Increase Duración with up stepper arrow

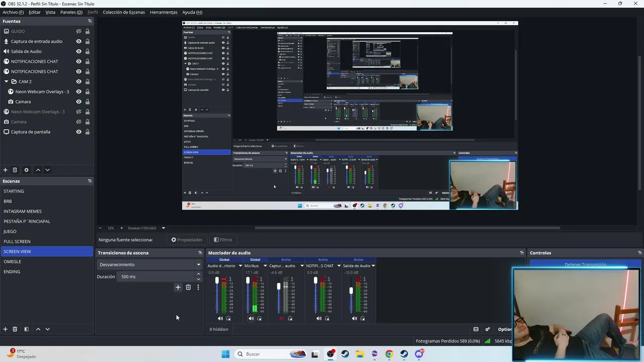coord(198,274)
